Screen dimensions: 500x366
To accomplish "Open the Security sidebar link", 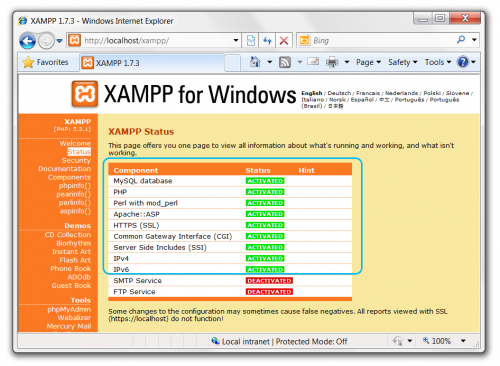I will (76, 160).
